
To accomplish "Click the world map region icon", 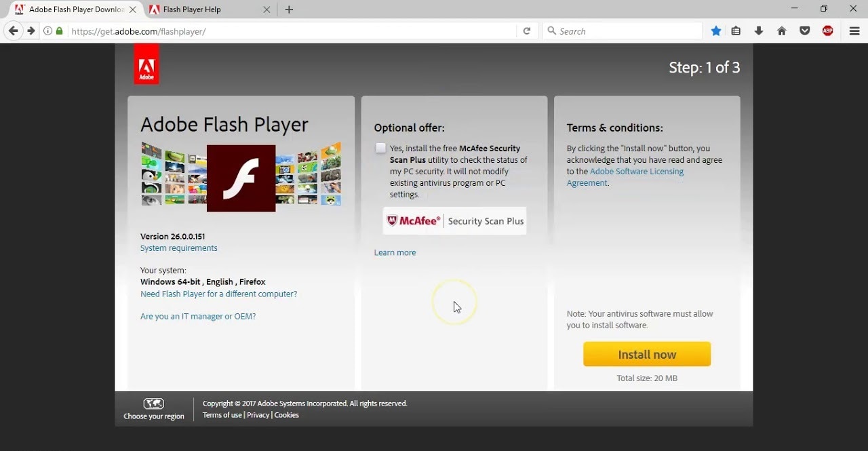I will pyautogui.click(x=154, y=404).
